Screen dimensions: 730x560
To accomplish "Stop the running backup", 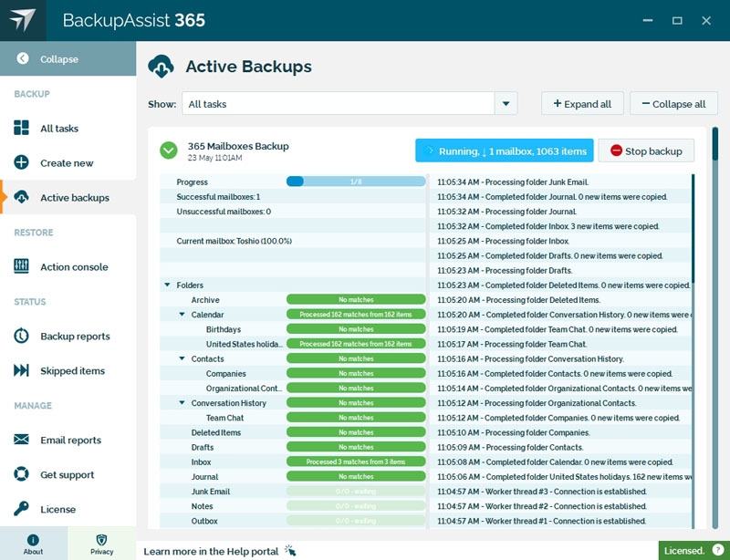I will click(646, 150).
